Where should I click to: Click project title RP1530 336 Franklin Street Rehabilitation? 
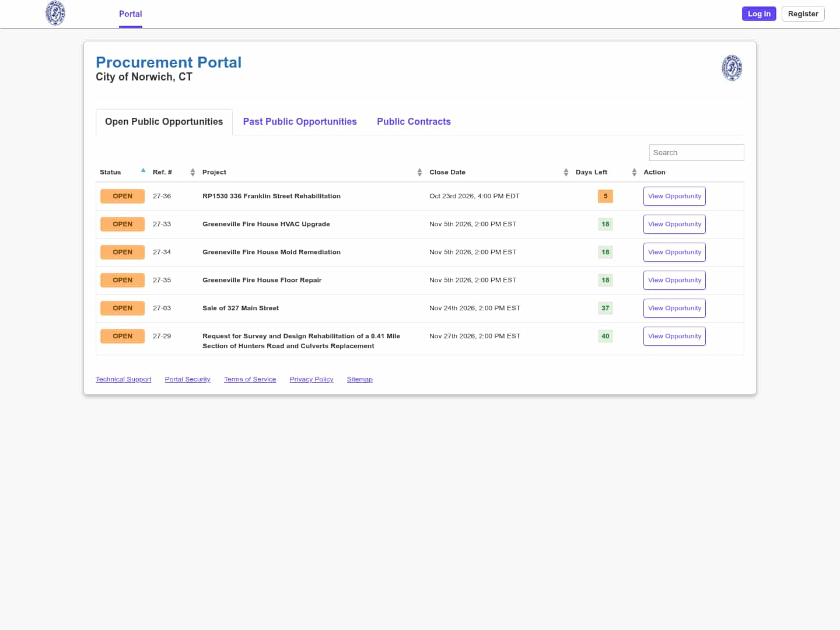coord(271,197)
